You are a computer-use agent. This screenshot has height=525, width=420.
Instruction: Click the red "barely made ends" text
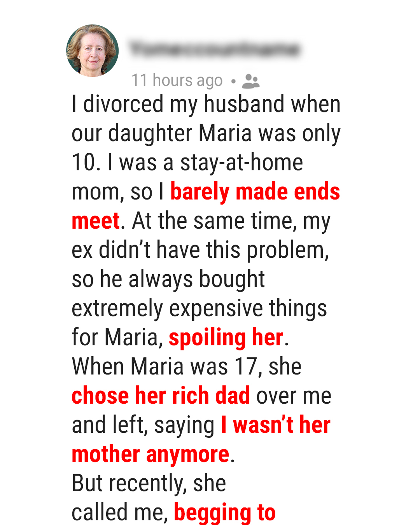(255, 192)
